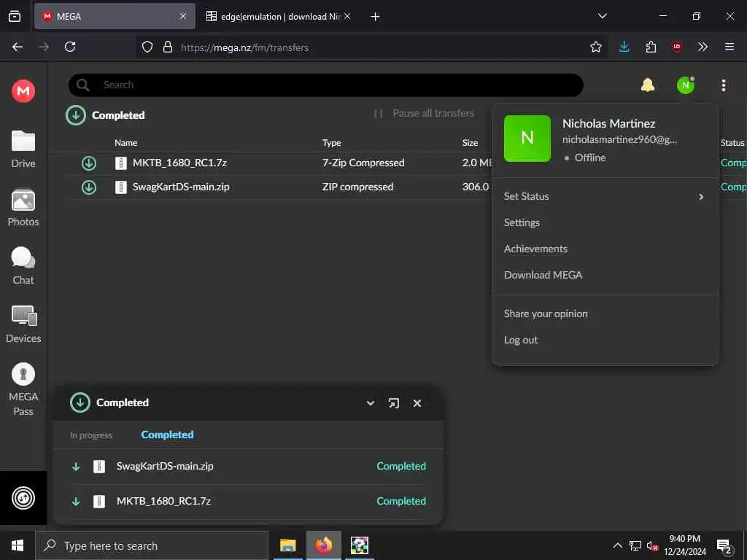Reload the current page
Viewport: 747px width, 560px height.
(70, 47)
